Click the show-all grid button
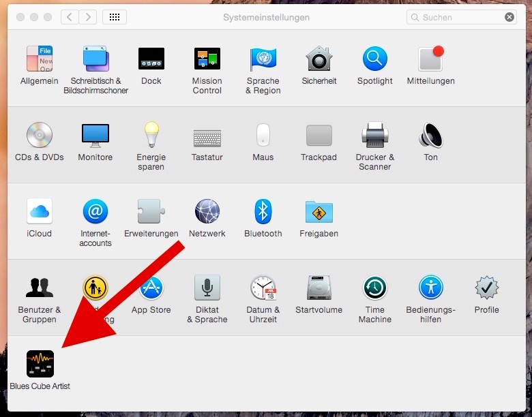 point(115,17)
